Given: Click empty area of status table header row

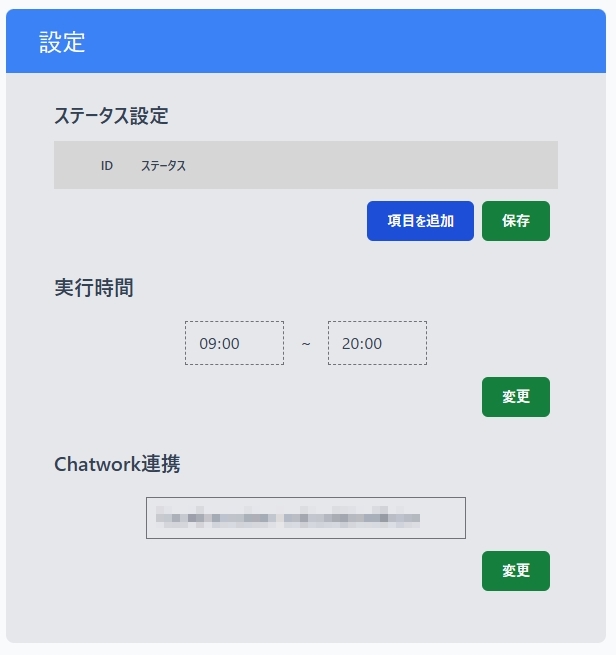Looking at the screenshot, I should tap(380, 166).
